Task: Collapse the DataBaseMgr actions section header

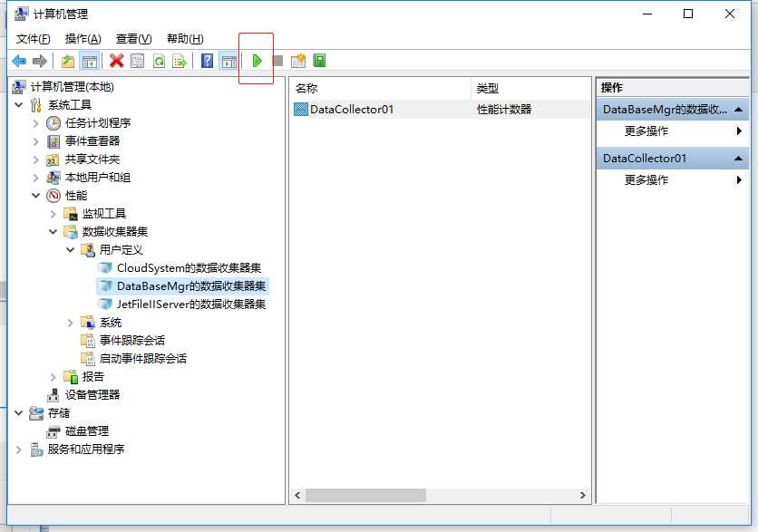Action: coord(673,110)
